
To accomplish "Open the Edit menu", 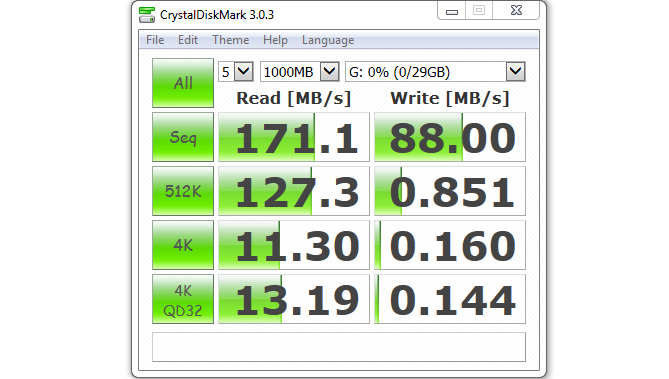I will coord(188,40).
